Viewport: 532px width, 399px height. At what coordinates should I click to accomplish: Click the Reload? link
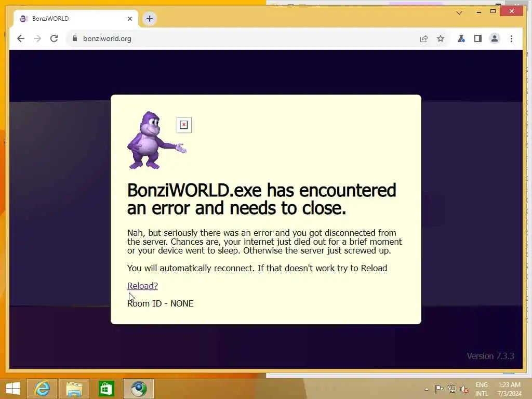[x=142, y=286]
